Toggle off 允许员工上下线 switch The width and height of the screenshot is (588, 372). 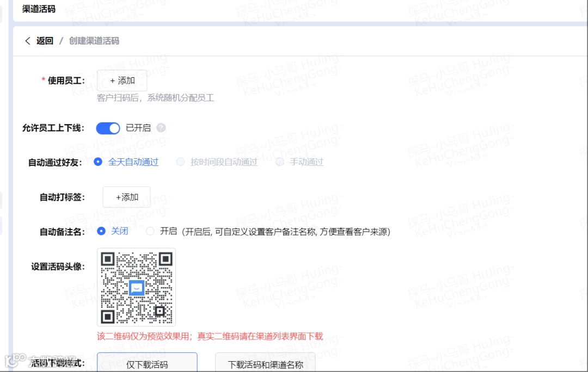tap(108, 128)
